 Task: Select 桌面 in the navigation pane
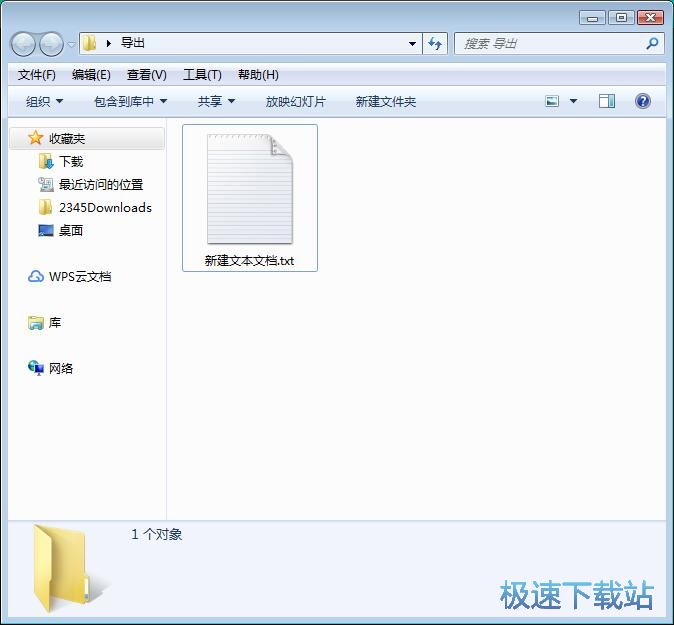click(71, 231)
